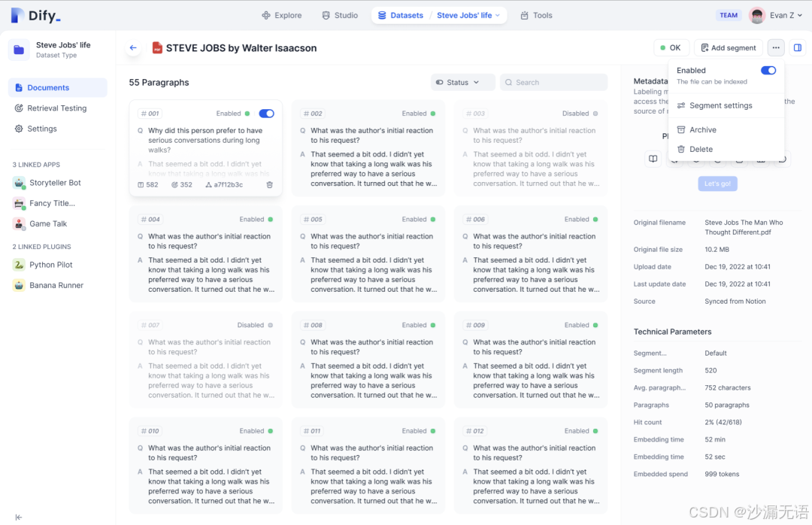Image resolution: width=812 pixels, height=525 pixels.
Task: Expand the Steve Jobs' life dataset dropdown
Action: point(468,16)
